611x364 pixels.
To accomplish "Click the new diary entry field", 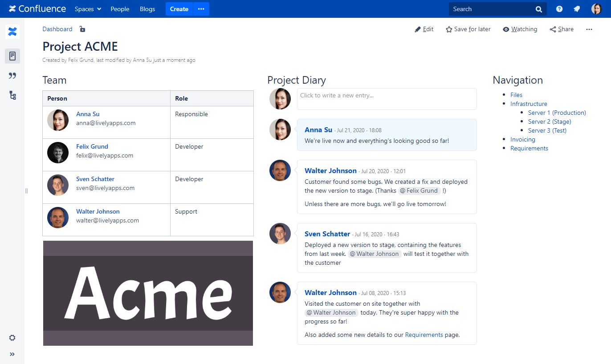I will (387, 99).
